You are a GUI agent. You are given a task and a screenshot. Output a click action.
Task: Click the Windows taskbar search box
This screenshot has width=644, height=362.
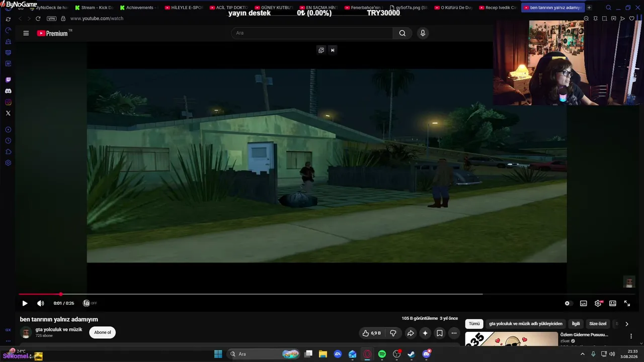(x=264, y=354)
